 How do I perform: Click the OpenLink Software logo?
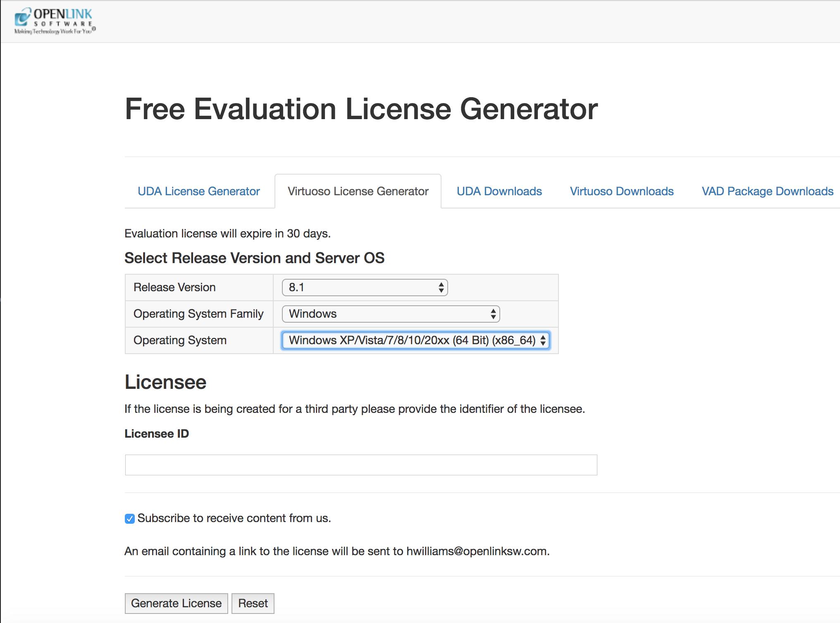tap(55, 21)
